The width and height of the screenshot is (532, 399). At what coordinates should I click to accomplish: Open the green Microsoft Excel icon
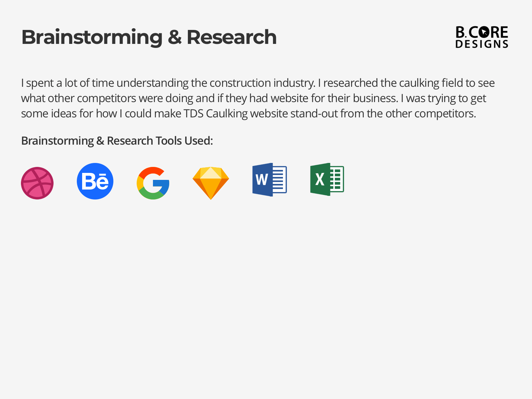[x=327, y=179]
